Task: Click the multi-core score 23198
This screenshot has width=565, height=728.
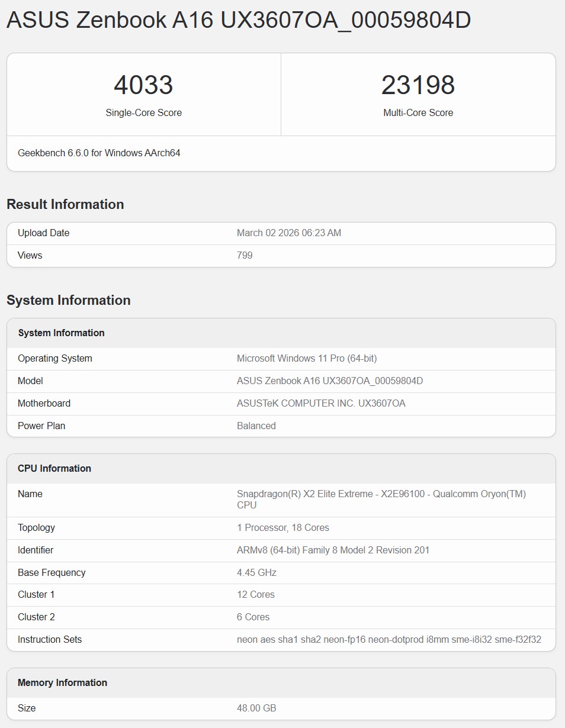Action: 418,85
